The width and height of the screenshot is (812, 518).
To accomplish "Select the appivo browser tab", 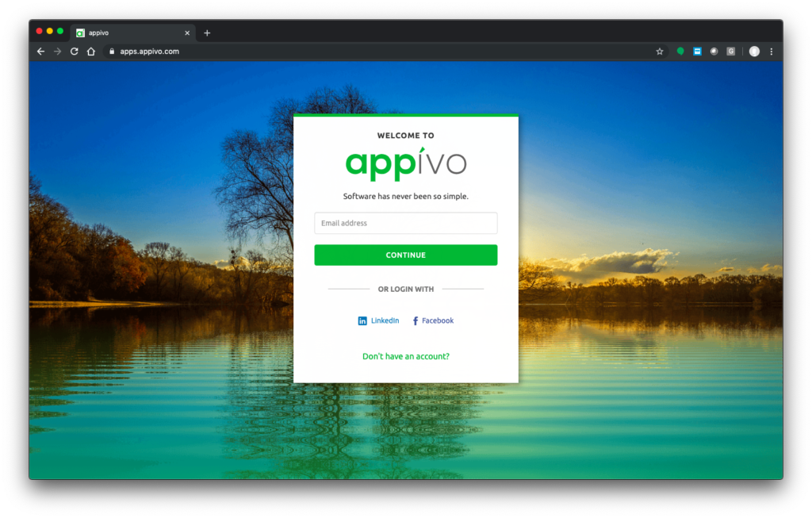I will coord(133,33).
